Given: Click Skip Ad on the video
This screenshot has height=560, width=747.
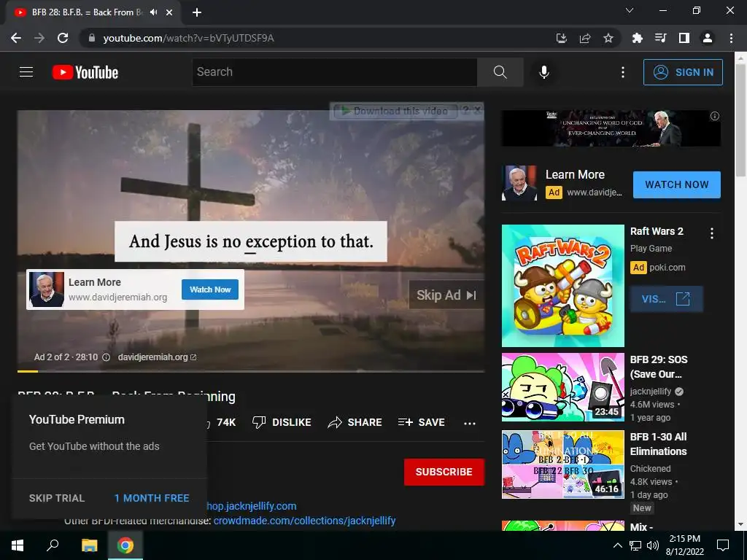Looking at the screenshot, I should [446, 295].
